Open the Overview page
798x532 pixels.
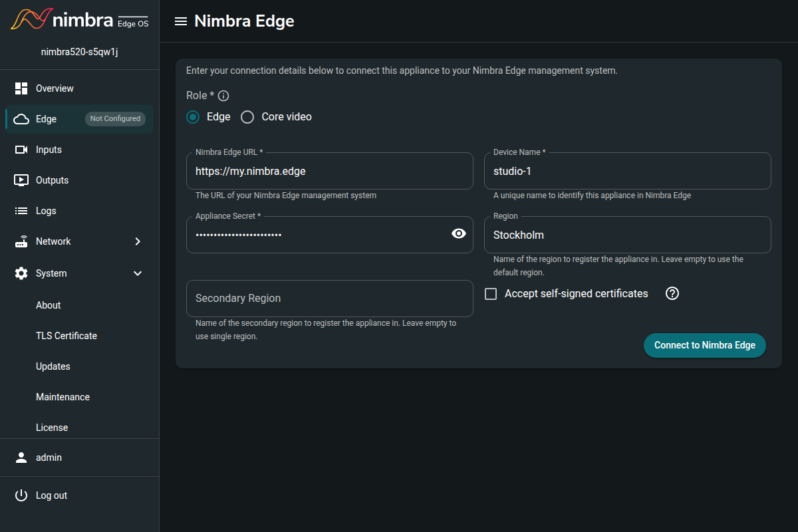pyautogui.click(x=79, y=88)
